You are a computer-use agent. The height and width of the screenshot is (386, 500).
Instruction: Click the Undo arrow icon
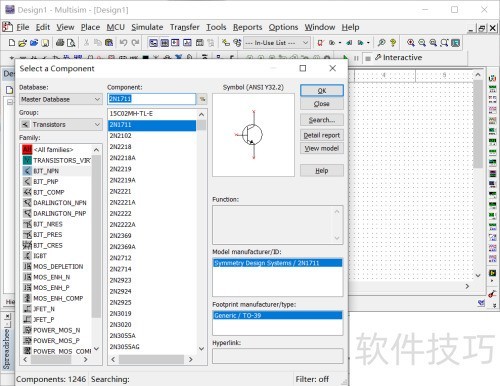coord(123,43)
